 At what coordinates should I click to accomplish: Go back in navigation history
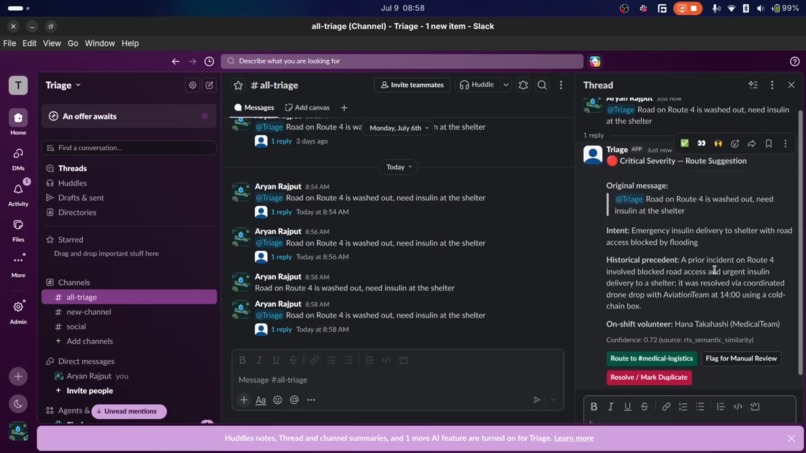[x=175, y=61]
